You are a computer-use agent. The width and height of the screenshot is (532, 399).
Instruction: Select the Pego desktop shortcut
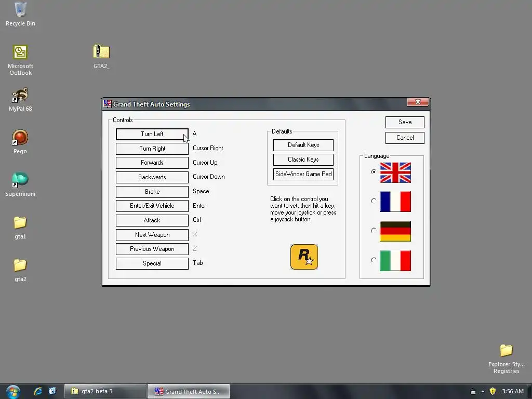pos(20,142)
